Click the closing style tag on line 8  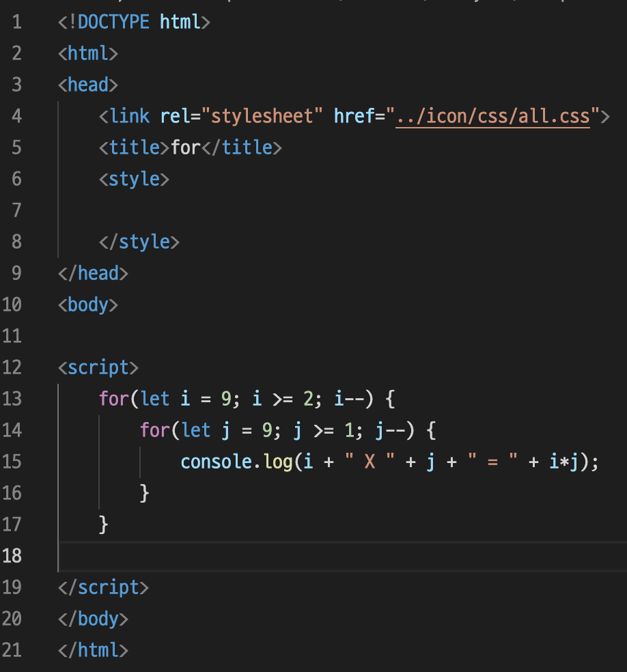139,242
